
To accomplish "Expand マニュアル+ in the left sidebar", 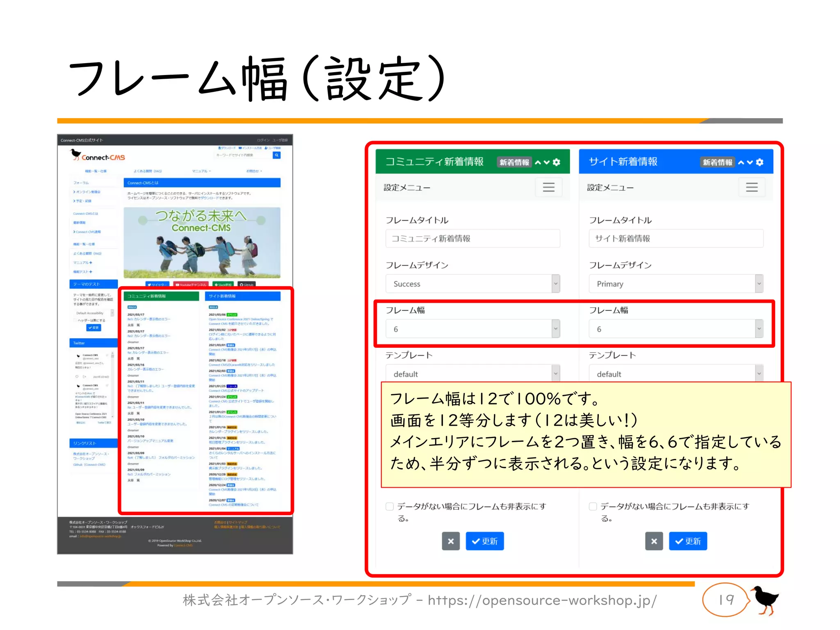I will [83, 262].
